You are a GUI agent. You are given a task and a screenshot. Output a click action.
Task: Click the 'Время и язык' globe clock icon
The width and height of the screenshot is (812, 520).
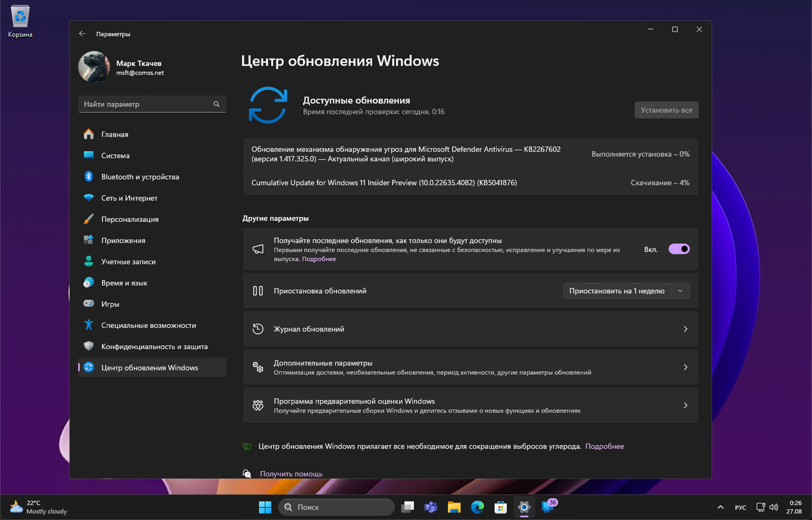[89, 282]
